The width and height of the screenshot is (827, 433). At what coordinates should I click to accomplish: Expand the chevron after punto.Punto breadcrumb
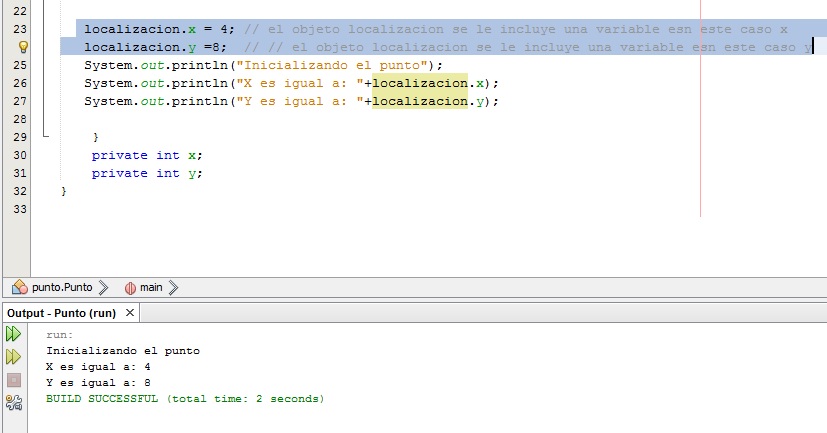pyautogui.click(x=103, y=288)
